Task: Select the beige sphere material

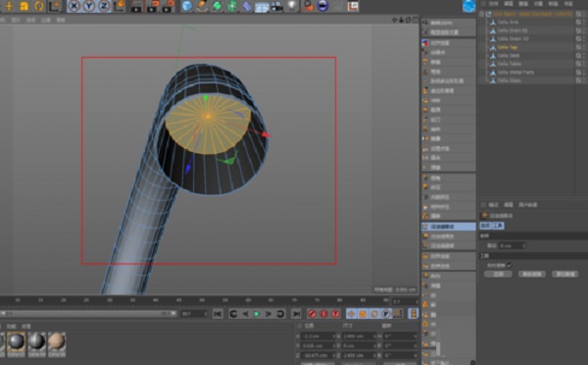Action: [57, 344]
